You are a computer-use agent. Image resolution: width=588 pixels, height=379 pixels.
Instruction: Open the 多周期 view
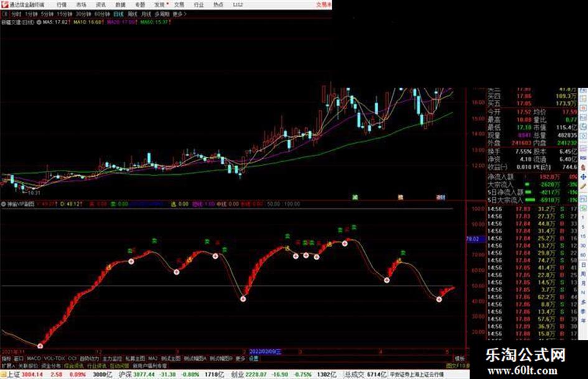(162, 14)
